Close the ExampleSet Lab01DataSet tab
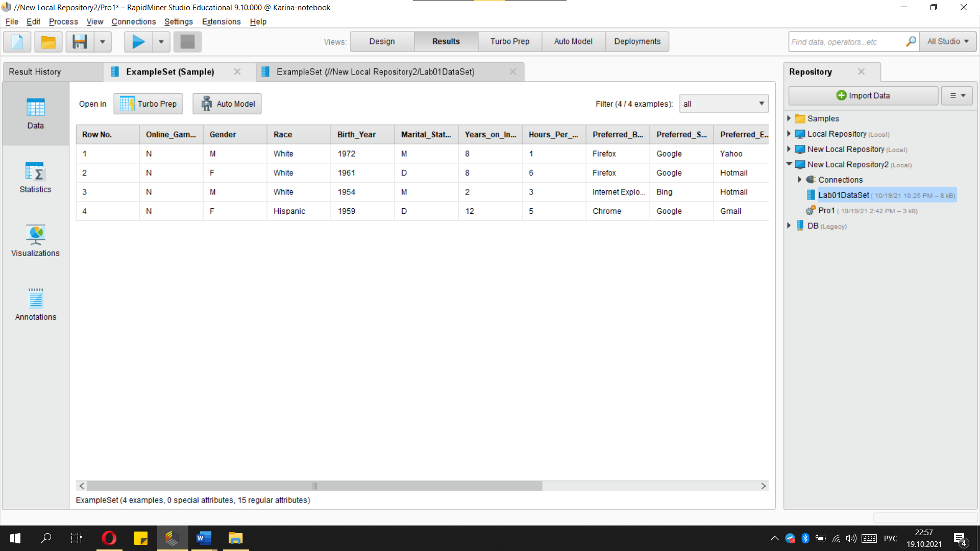This screenshot has width=980, height=551. click(x=513, y=72)
